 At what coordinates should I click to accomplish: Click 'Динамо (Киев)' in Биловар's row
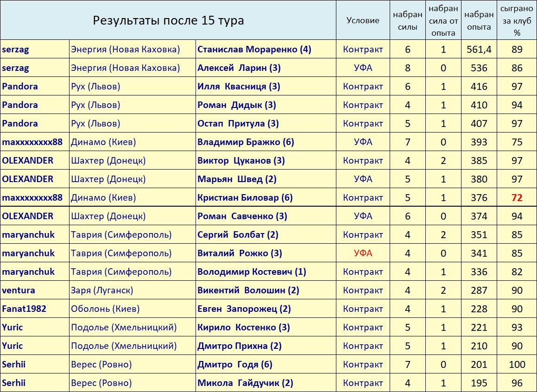point(103,197)
